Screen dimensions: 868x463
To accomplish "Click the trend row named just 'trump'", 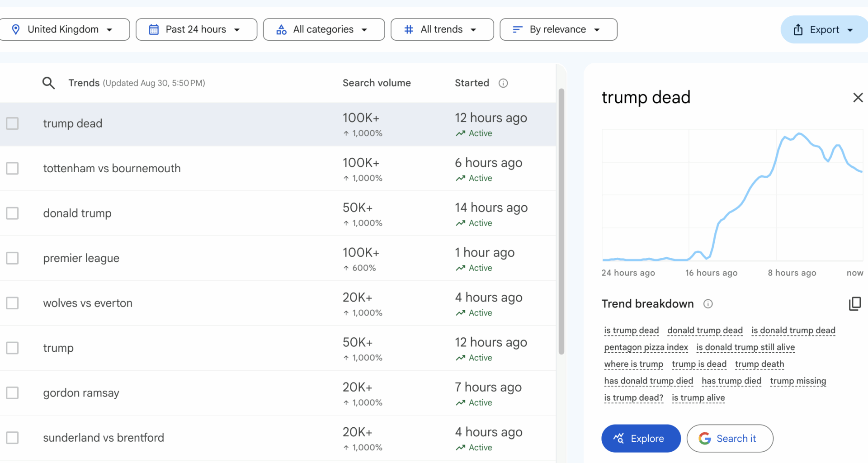I will point(278,348).
